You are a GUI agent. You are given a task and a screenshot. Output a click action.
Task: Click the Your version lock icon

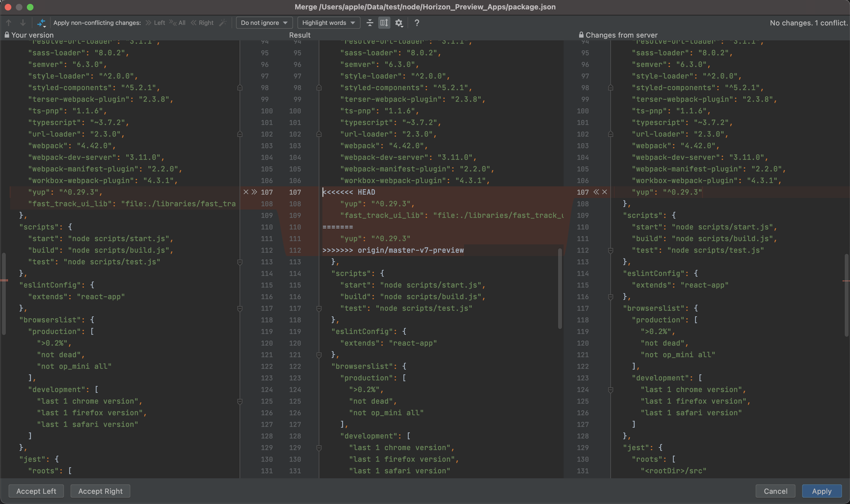6,35
